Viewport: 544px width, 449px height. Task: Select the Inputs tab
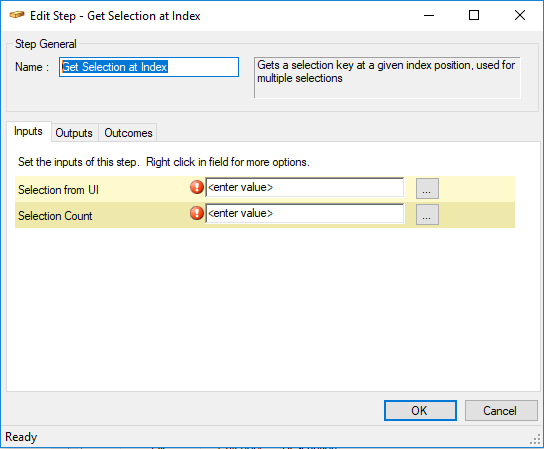point(28,132)
